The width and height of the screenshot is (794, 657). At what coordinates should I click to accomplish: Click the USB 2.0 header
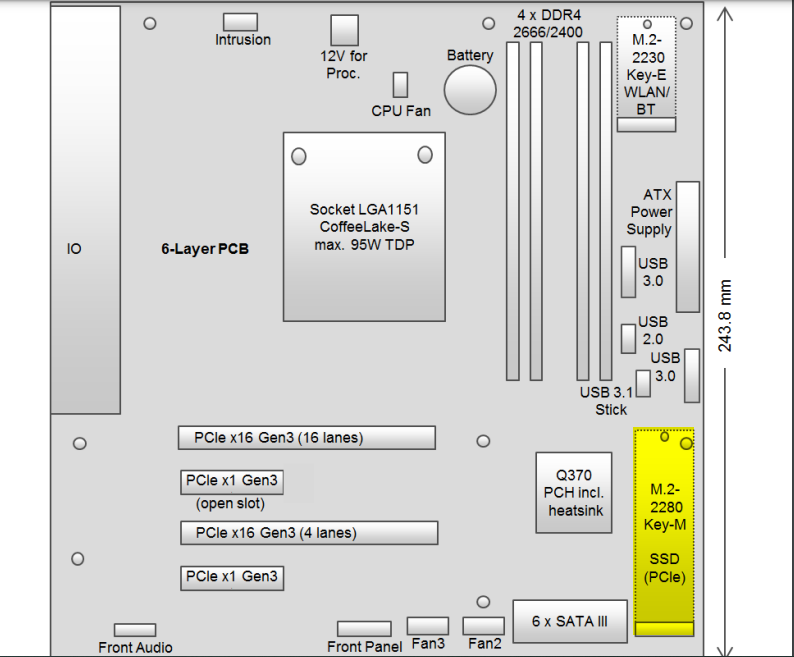coord(628,338)
